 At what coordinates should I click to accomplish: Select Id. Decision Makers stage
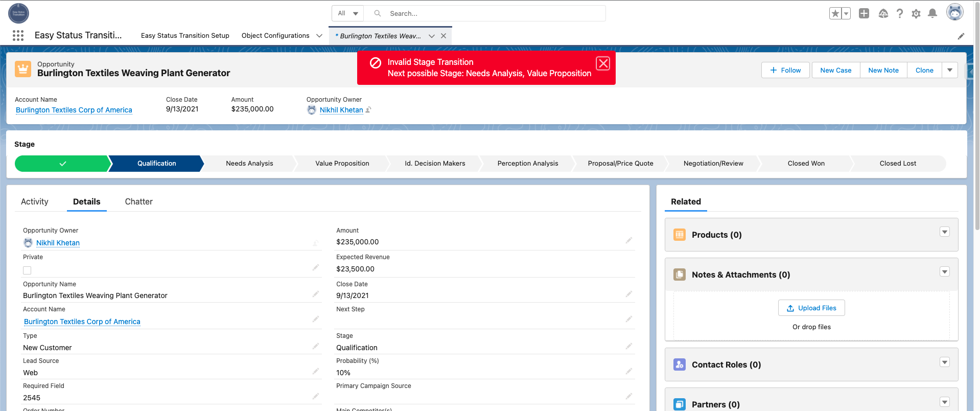point(435,164)
